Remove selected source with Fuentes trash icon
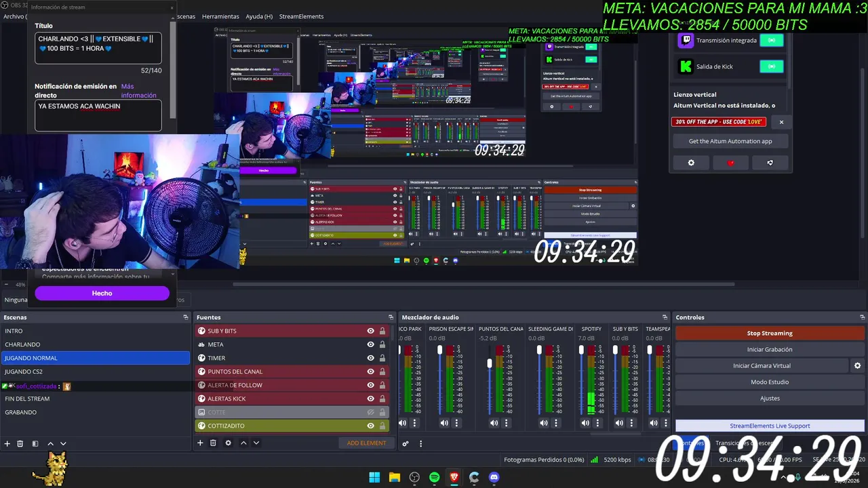The image size is (868, 488). point(213,443)
